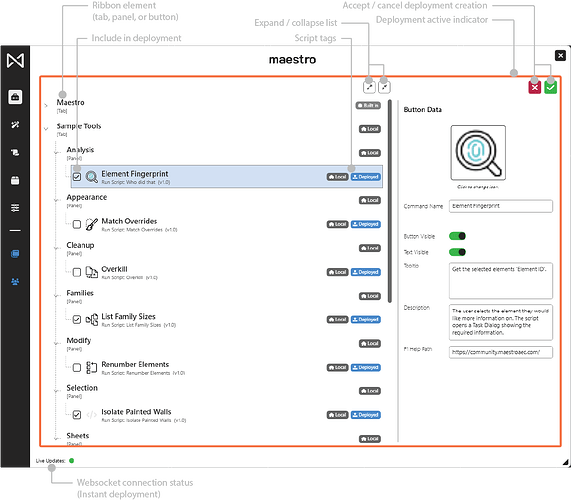Select the Match Overrides script row
571x500 pixels.
click(227, 224)
